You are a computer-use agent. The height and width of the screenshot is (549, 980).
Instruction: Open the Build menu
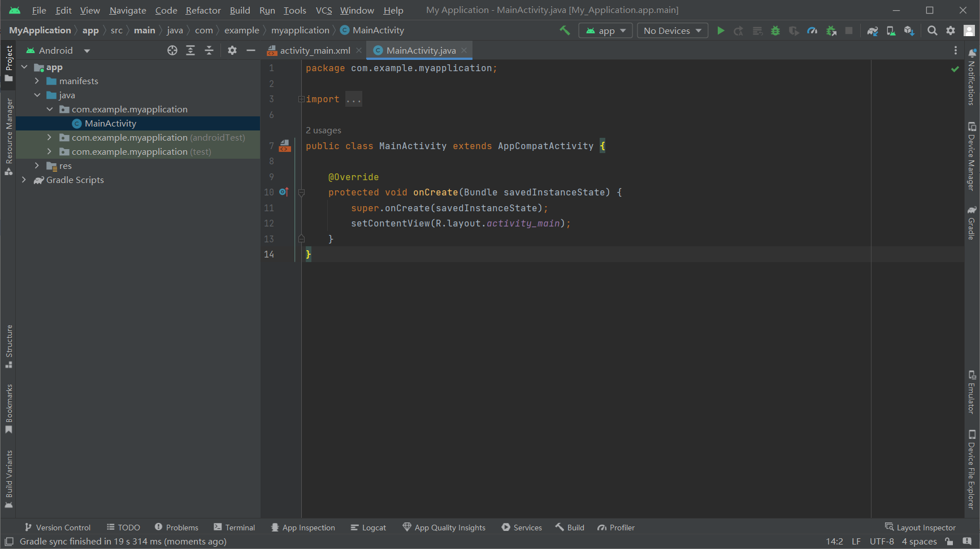[240, 10]
